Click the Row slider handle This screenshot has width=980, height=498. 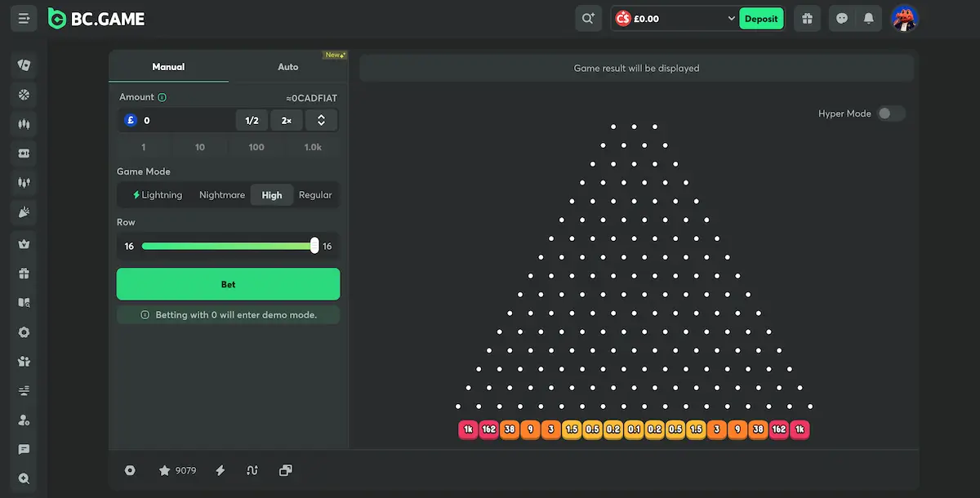click(x=314, y=246)
